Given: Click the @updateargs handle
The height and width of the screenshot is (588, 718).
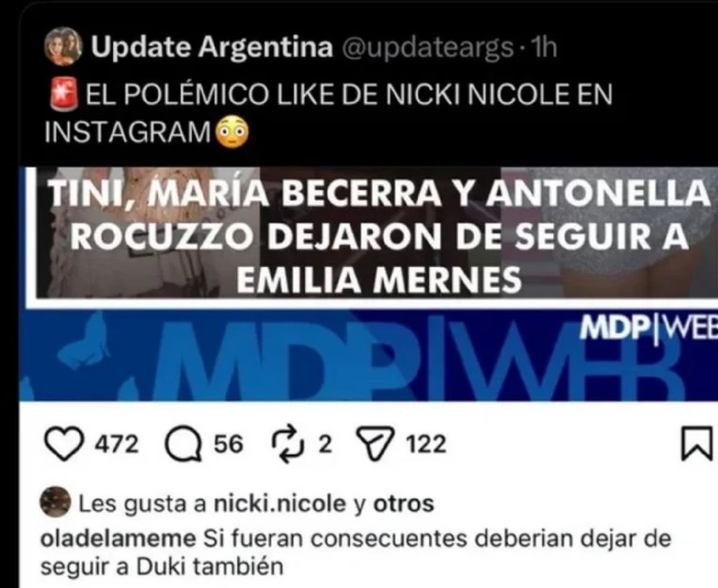Looking at the screenshot, I should [427, 48].
